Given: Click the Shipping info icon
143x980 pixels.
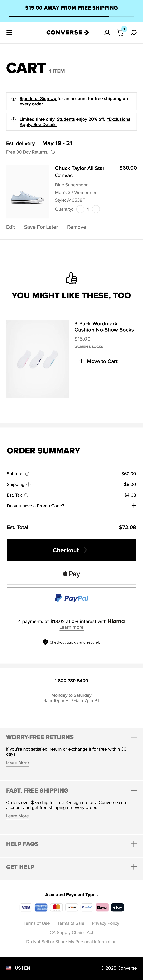Looking at the screenshot, I should pyautogui.click(x=28, y=484).
